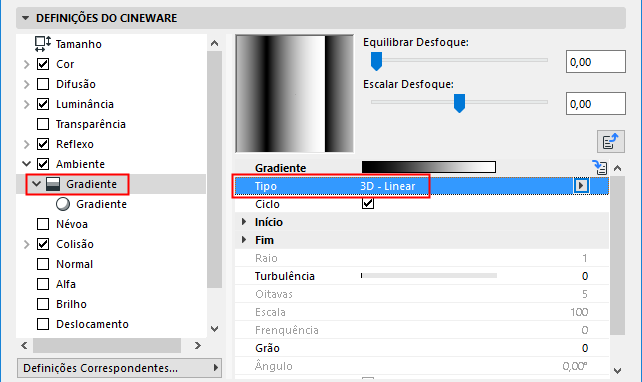
Task: Click the Equilibrar Desfoque slider handle
Action: (376, 61)
